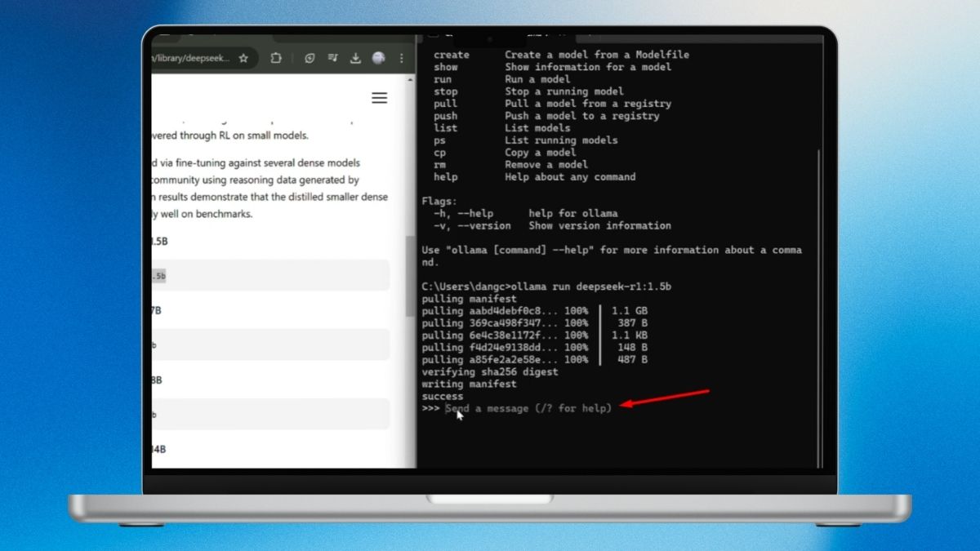Click the text 'community using reasoning data generated by'
This screenshot has height=551, width=980.
[x=256, y=180]
